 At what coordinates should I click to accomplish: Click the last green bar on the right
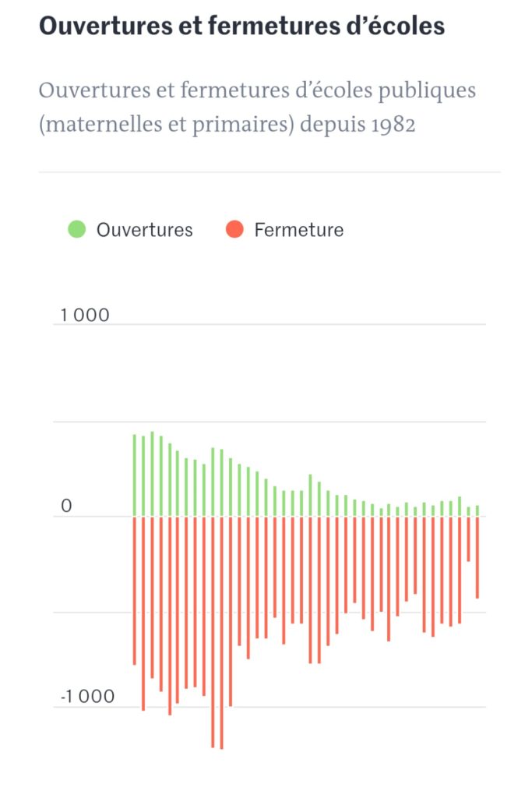click(x=477, y=511)
